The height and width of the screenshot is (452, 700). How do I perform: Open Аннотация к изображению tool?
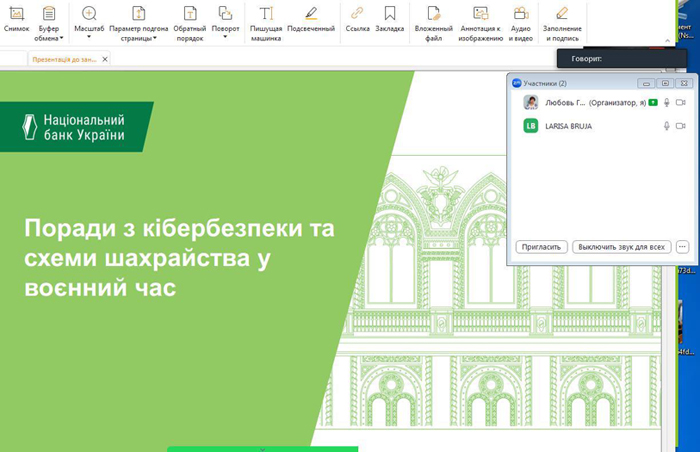[481, 19]
